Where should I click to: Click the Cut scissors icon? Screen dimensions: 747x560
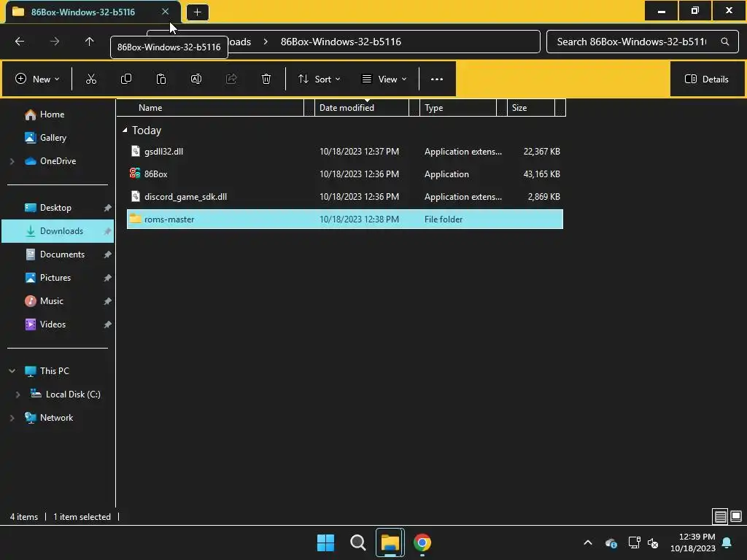pos(91,79)
